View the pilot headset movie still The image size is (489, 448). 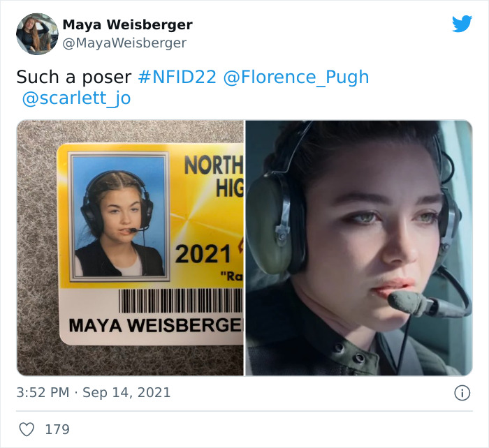(359, 248)
